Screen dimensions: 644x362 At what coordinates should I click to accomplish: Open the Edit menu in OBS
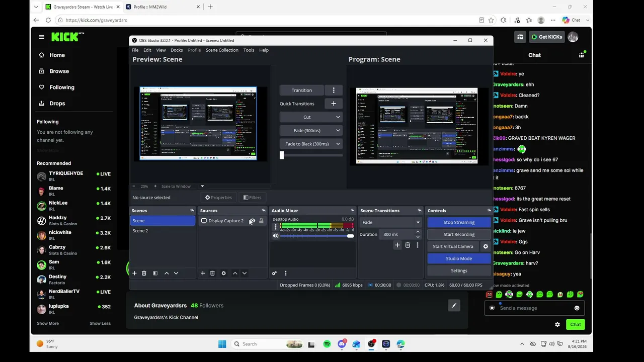[x=147, y=50]
